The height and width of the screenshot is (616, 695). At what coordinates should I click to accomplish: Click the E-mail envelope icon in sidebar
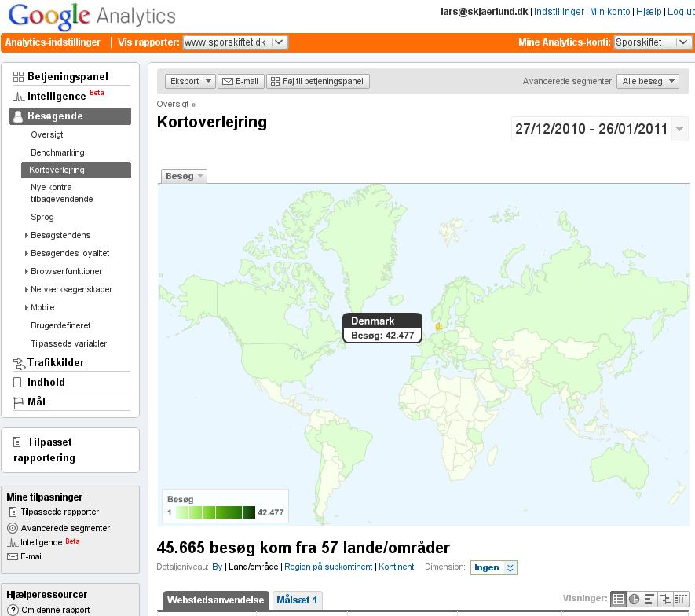click(x=13, y=556)
